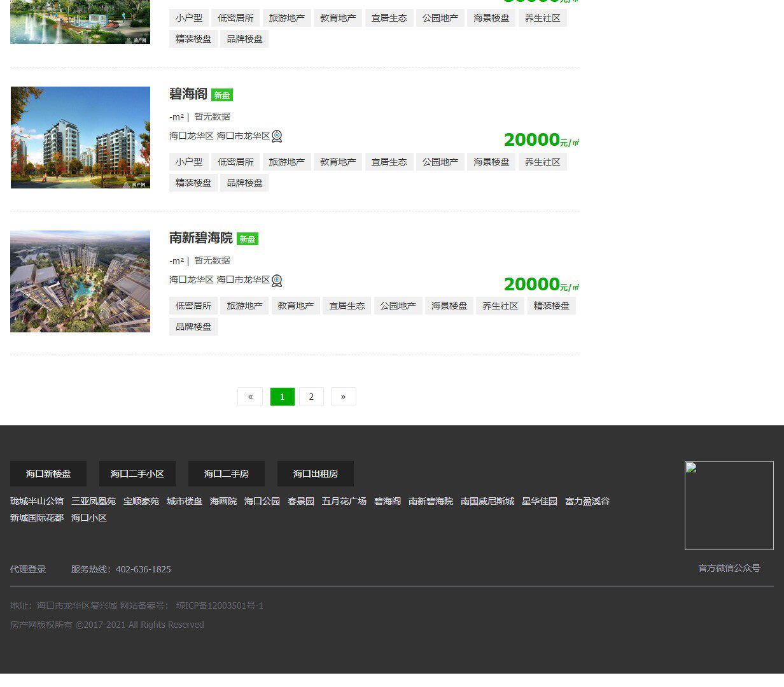Open the 官方微信公众号 QR code image

[x=729, y=505]
